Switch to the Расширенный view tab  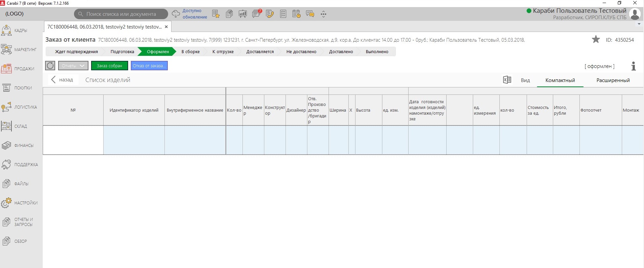pyautogui.click(x=613, y=80)
